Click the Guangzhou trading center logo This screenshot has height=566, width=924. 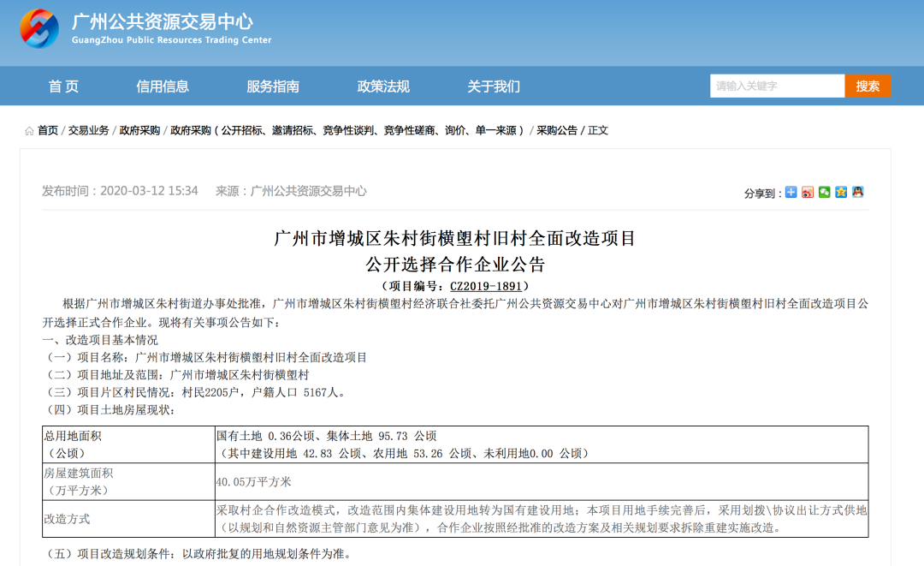38,28
